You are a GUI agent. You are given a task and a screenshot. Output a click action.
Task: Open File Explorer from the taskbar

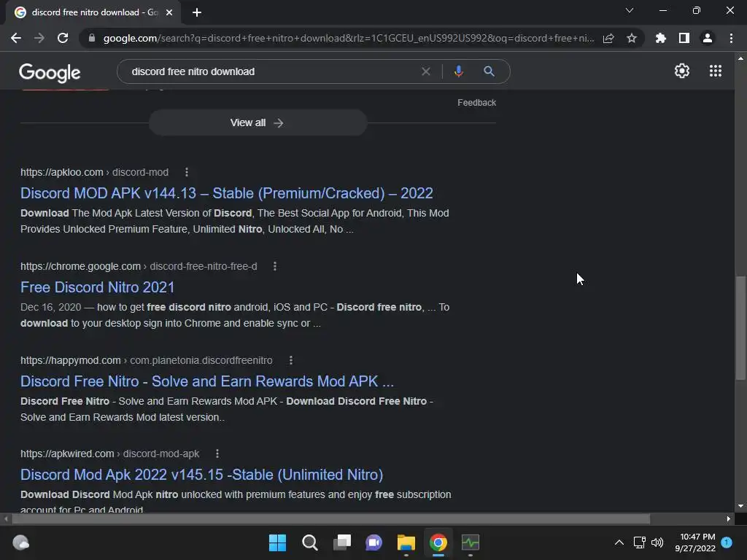pyautogui.click(x=406, y=542)
